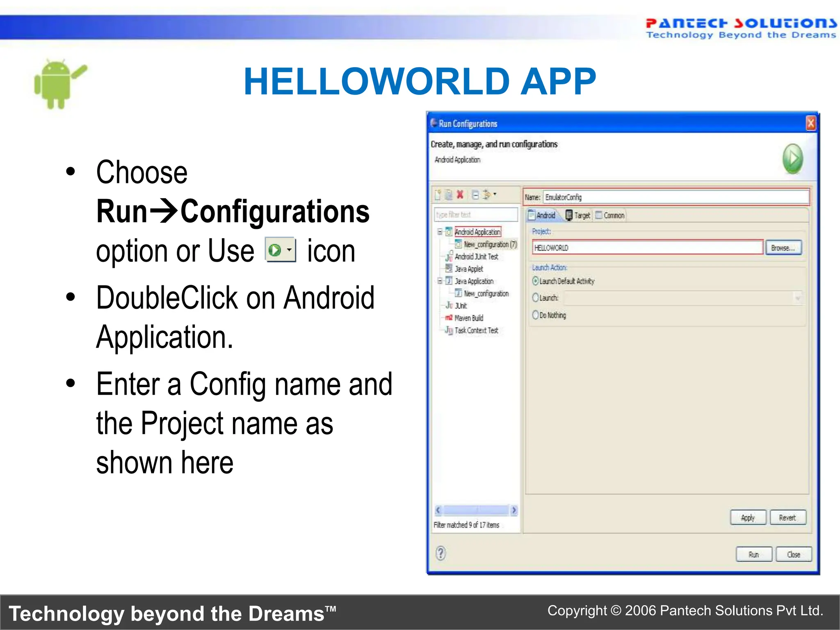Click the Duplicate configuration icon

tap(449, 195)
